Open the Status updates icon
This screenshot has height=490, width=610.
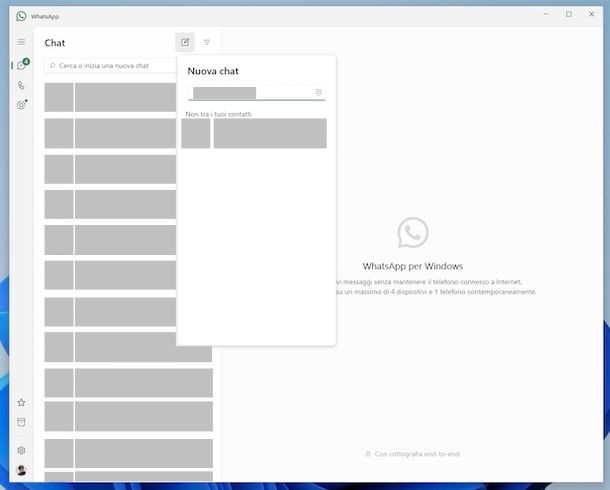coord(21,105)
